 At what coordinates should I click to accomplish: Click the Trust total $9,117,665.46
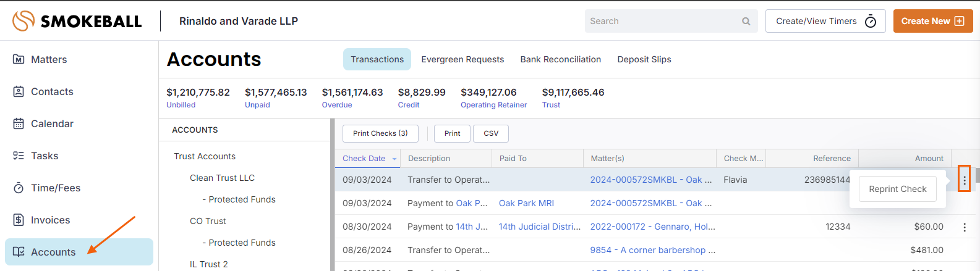[x=573, y=98]
